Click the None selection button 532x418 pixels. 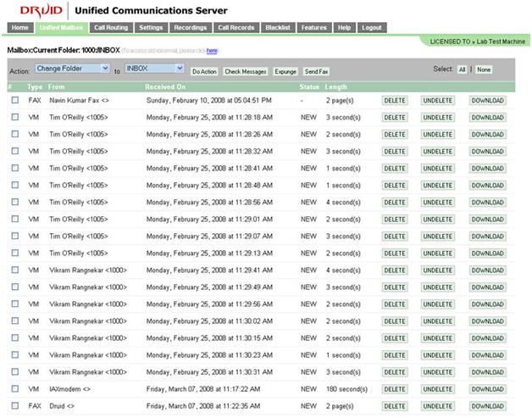coord(483,70)
